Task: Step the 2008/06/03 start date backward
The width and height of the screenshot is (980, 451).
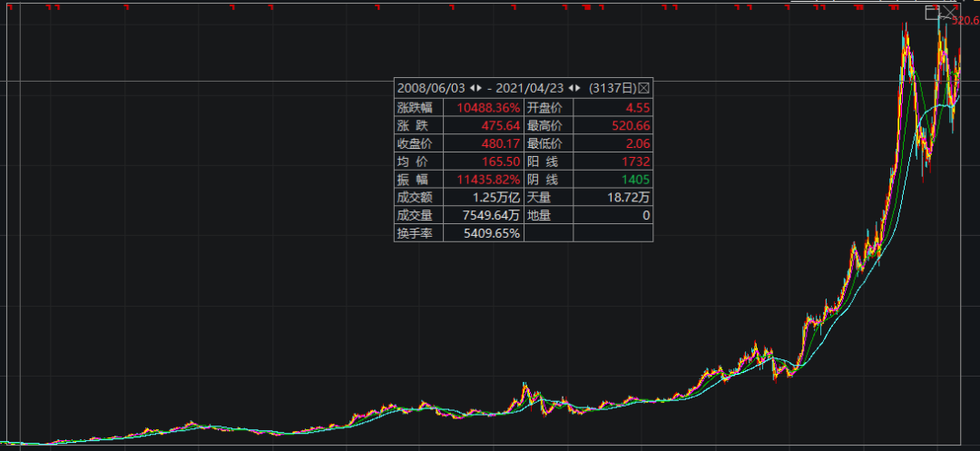Action: [472, 88]
